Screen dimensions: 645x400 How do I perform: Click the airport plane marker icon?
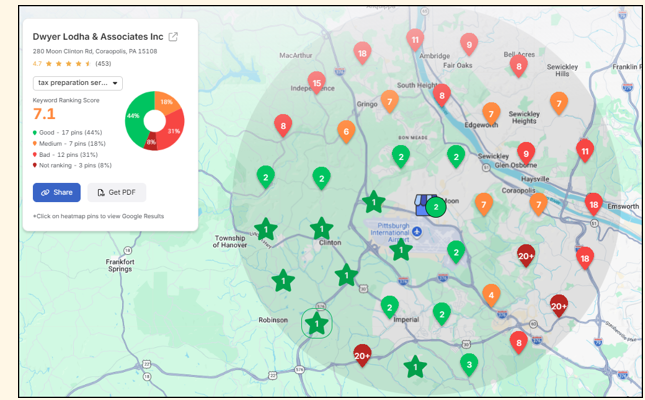tap(417, 232)
